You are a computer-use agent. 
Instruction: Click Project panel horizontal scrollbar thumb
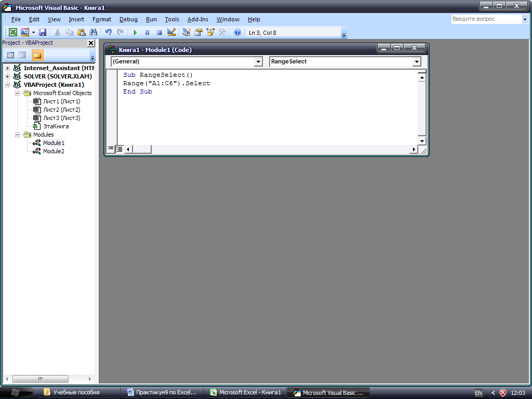point(41,379)
